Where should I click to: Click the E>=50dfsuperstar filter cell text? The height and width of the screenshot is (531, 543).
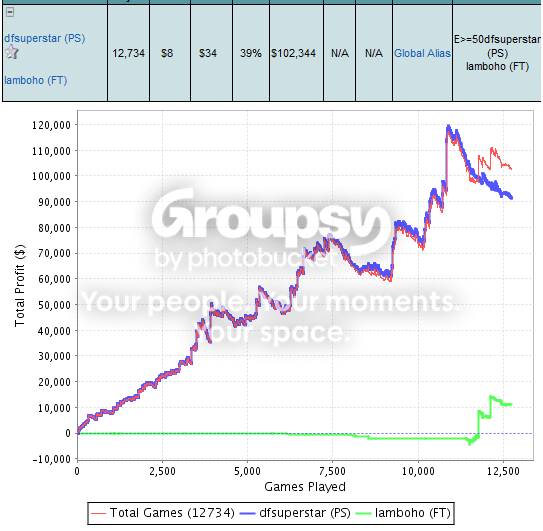[497, 53]
